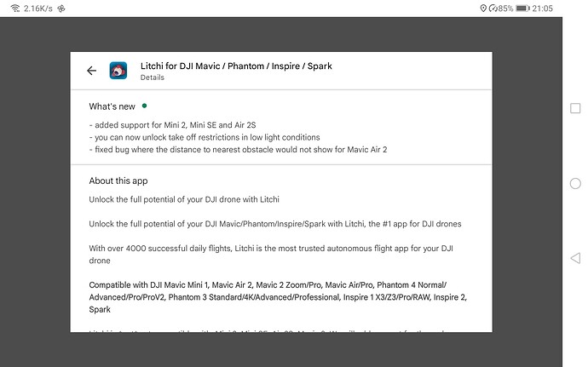Tap the Wi-Fi status icon
Image resolution: width=588 pixels, height=367 pixels.
tap(14, 9)
